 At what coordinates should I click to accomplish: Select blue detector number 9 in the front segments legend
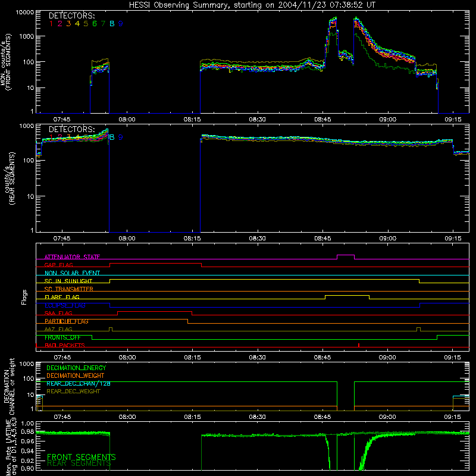(x=121, y=23)
